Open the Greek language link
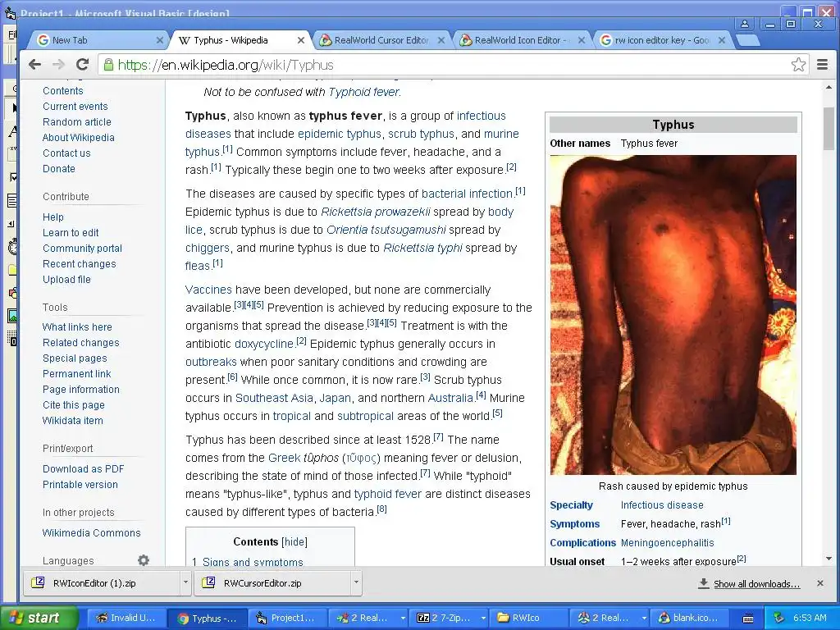Screen dimensions: 840x630 click(284, 458)
